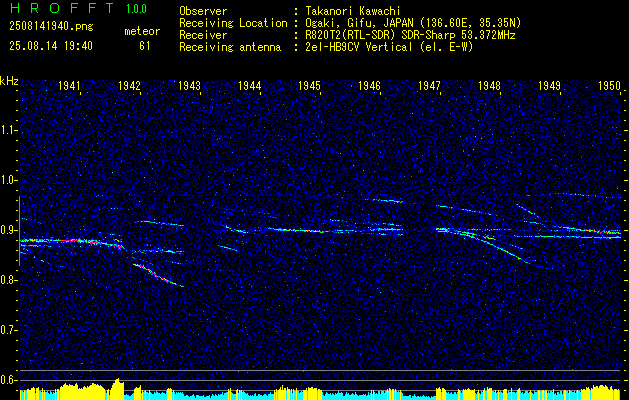The height and width of the screenshot is (400, 629).
Task: Click location Ogaki, Gifu, JAPAN text
Action: click(x=413, y=23)
